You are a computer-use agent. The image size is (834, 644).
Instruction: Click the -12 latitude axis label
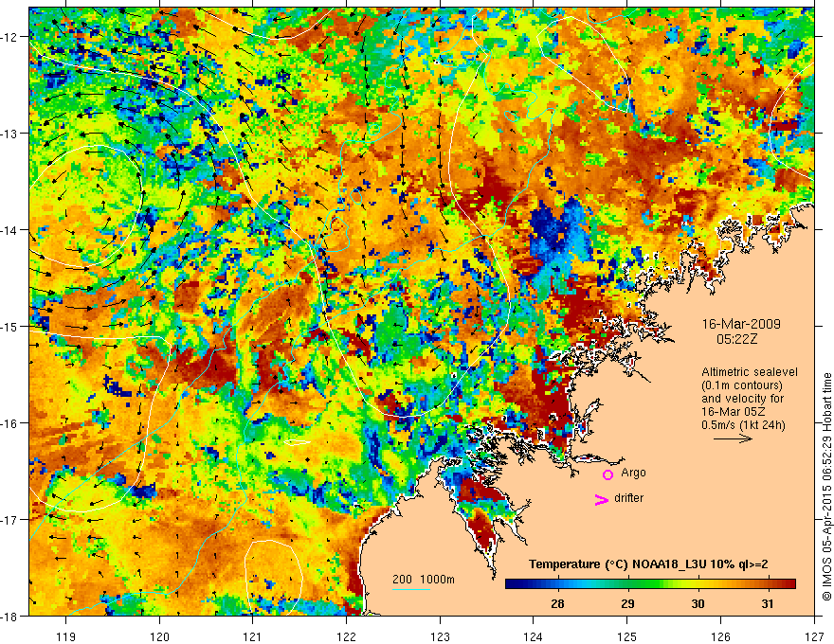click(x=10, y=37)
